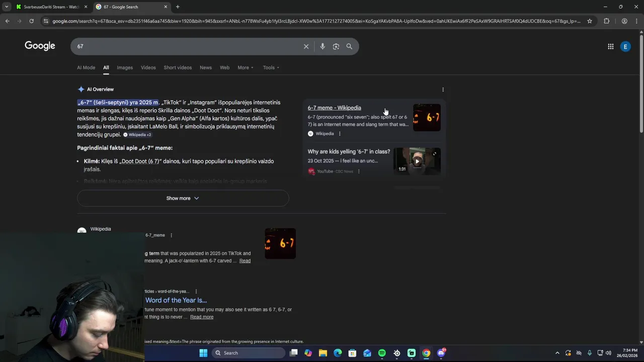
Task: Submit search with the magnifier icon
Action: tap(349, 46)
